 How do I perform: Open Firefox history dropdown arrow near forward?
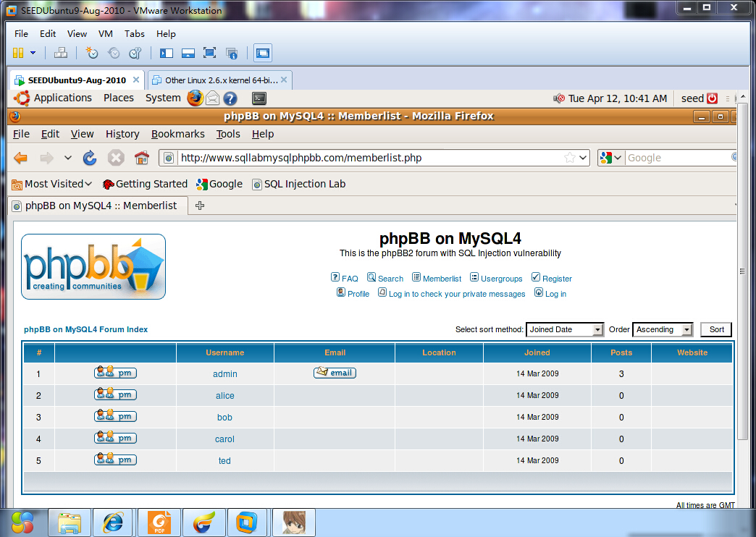click(68, 158)
